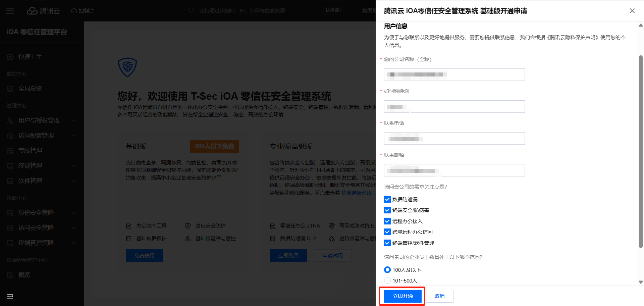This screenshot has height=306, width=644.
Task: Close the 基础版开通申请 dialog
Action: (x=632, y=11)
